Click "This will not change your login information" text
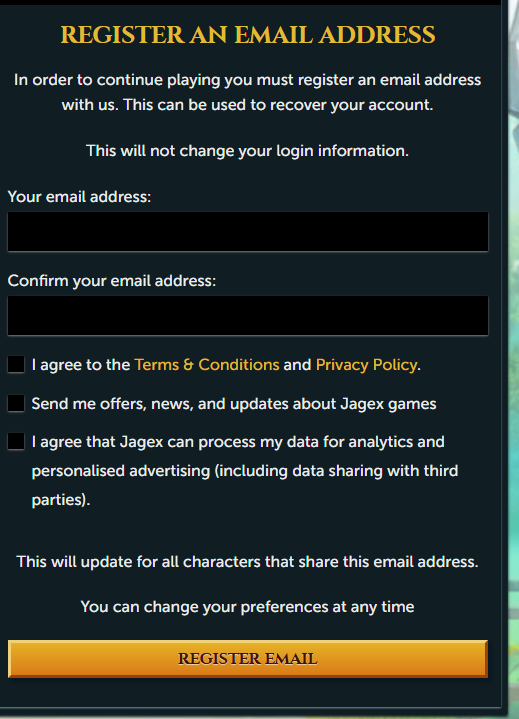 pyautogui.click(x=247, y=150)
